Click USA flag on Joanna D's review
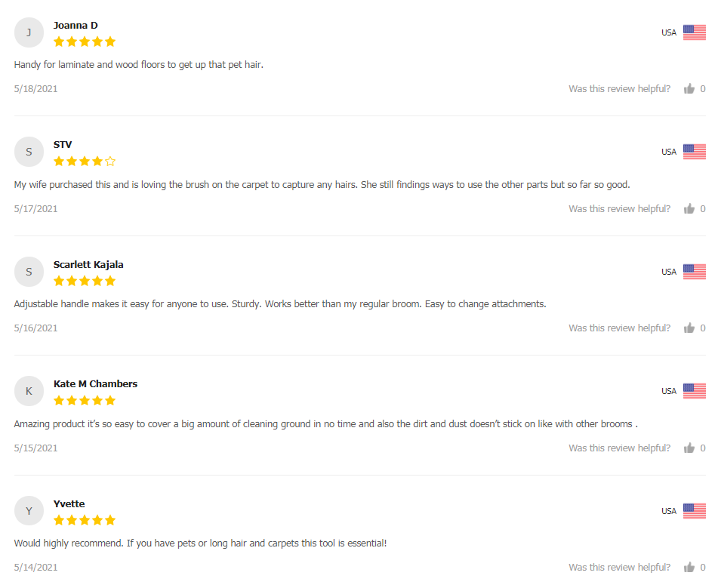This screenshot has height=588, width=718. coord(694,32)
